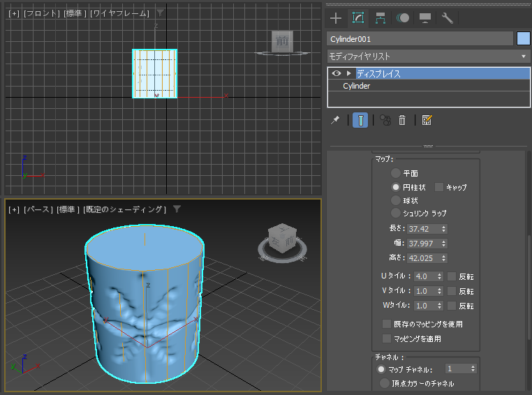The width and height of the screenshot is (532, 395).
Task: Open the Modify panel tab
Action: tap(358, 18)
